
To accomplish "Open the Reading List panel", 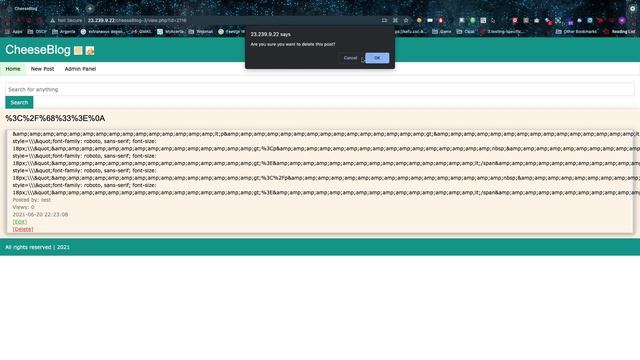I will 620,31.
